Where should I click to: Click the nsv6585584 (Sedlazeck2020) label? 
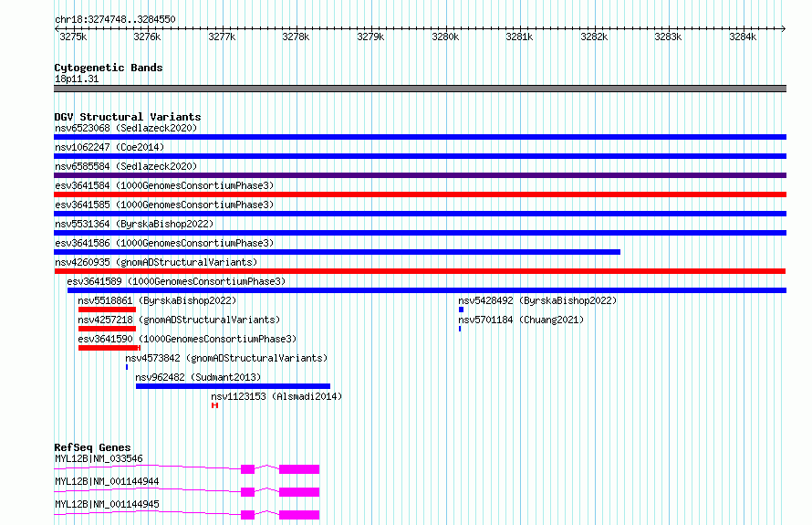tap(126, 166)
